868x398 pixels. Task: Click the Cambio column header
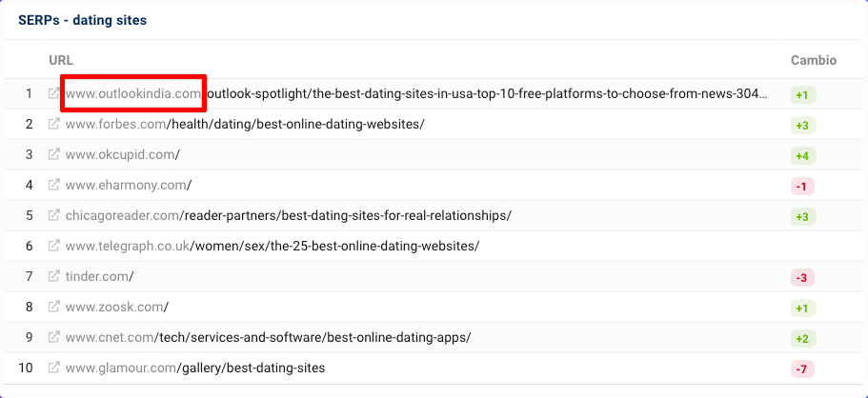coord(813,60)
